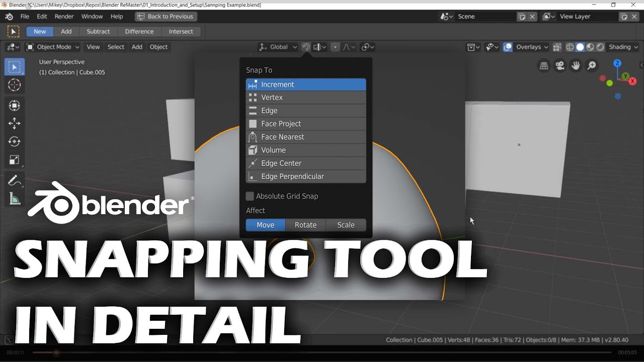644x362 pixels.
Task: Choose Vertex in Snap To list
Action: coord(306,98)
